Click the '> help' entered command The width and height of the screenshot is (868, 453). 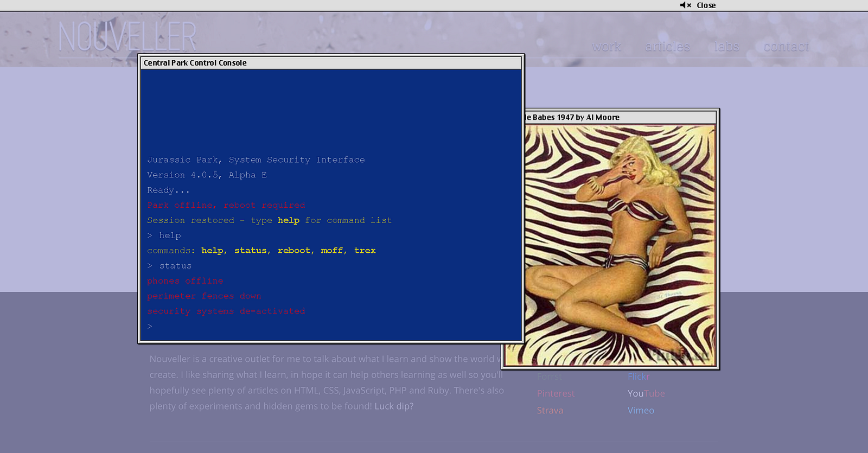click(x=164, y=235)
